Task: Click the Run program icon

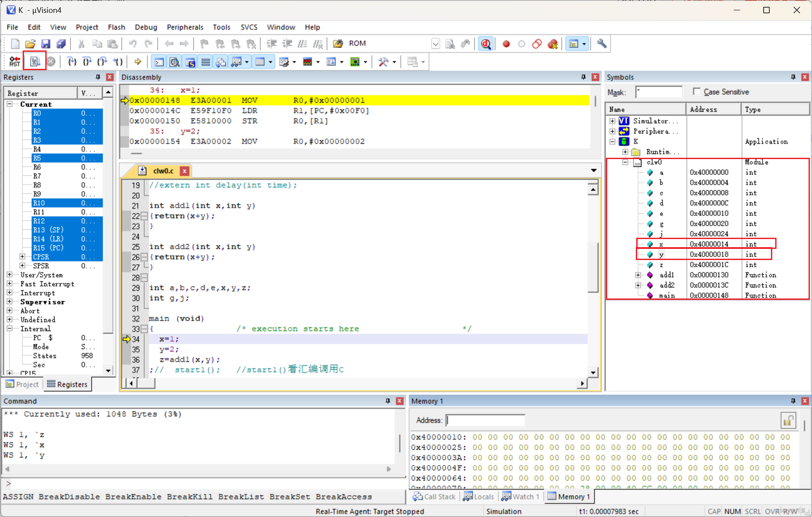Action: pyautogui.click(x=35, y=62)
